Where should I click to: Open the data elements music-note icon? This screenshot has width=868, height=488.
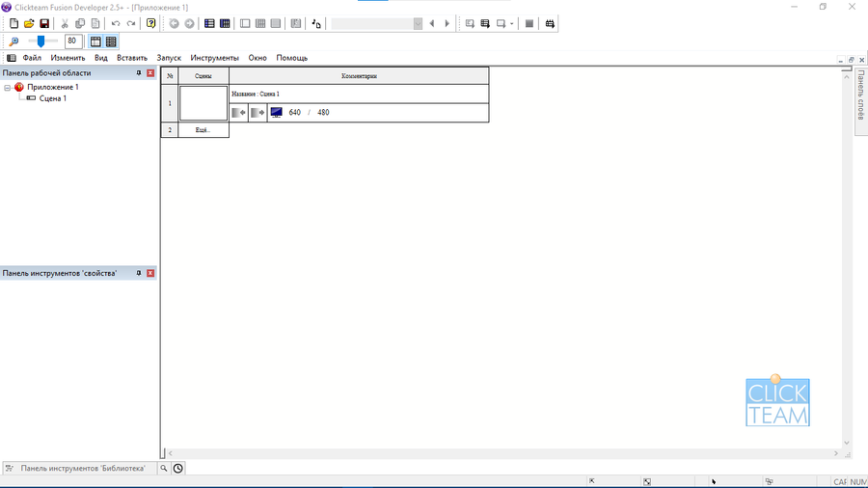(316, 23)
